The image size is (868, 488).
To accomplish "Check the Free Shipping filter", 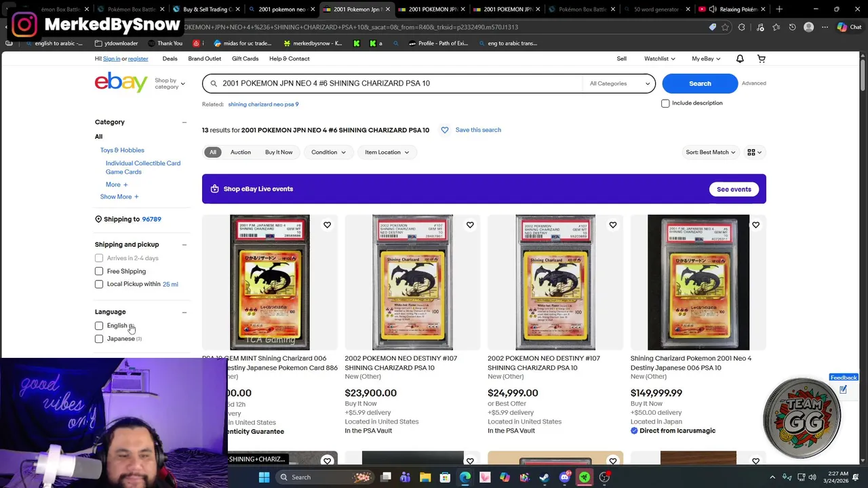I will click(x=99, y=271).
